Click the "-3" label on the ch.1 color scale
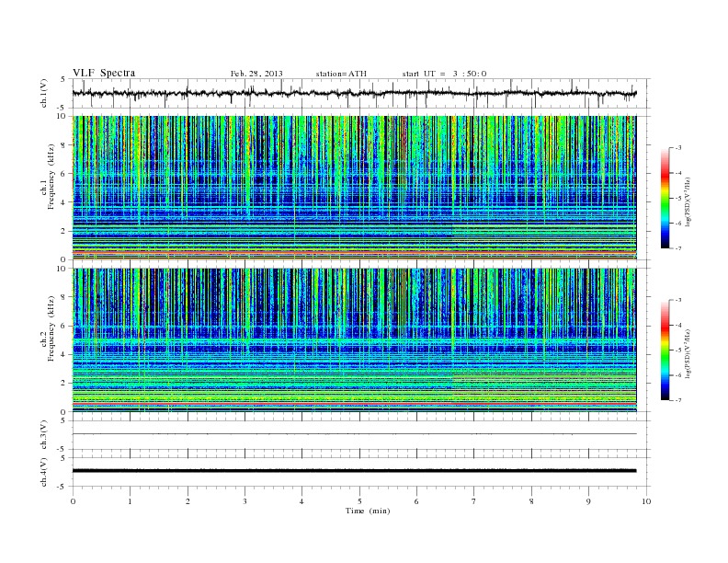728x563 pixels. (678, 148)
